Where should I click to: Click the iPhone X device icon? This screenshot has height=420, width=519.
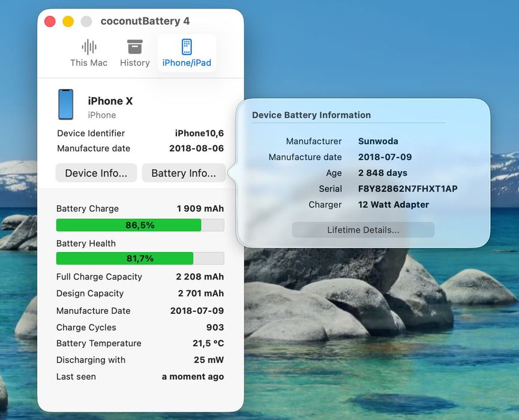pyautogui.click(x=66, y=104)
